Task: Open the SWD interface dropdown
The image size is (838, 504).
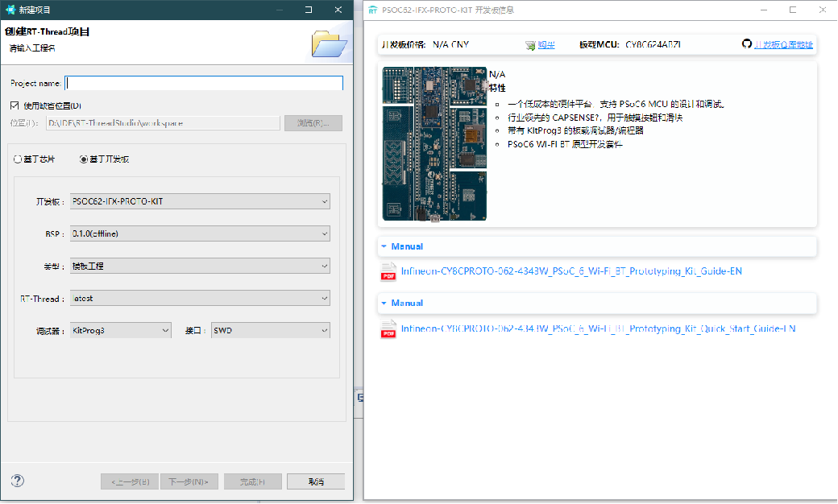Action: point(270,330)
